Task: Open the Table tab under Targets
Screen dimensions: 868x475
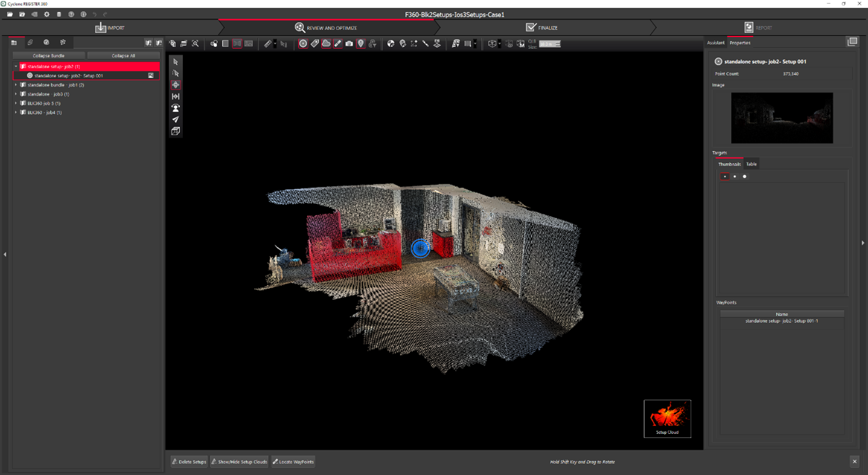Action: click(751, 164)
